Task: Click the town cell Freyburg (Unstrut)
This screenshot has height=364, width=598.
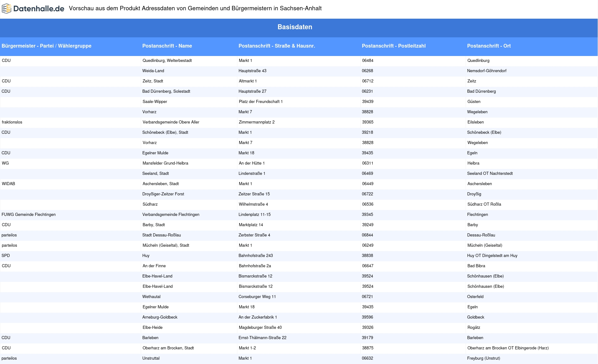Action: point(483,358)
